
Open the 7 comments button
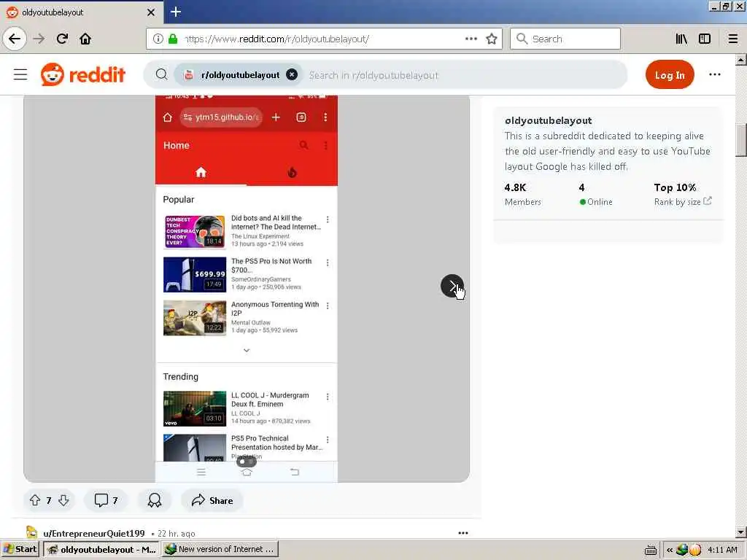(x=106, y=500)
